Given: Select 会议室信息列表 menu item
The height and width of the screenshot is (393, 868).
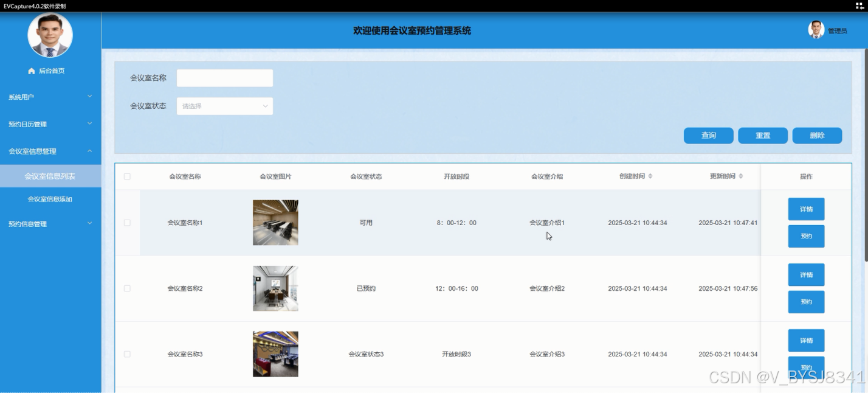Looking at the screenshot, I should coord(50,176).
